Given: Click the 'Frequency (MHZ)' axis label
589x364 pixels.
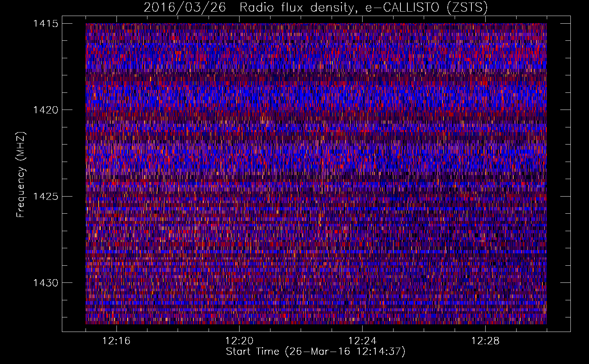Looking at the screenshot, I should click(x=21, y=175).
